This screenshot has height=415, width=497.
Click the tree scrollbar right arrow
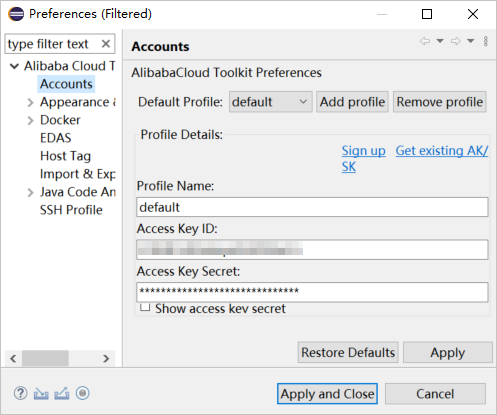tap(106, 359)
